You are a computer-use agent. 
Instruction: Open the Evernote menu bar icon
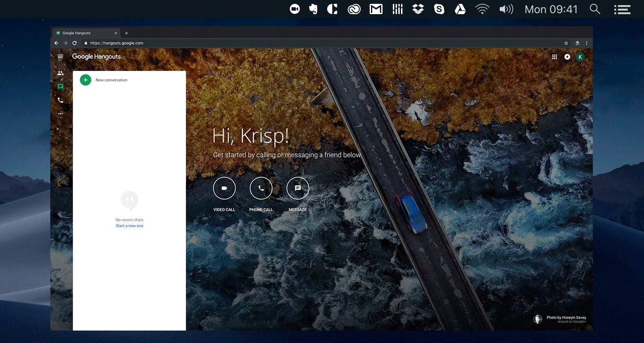click(x=313, y=9)
